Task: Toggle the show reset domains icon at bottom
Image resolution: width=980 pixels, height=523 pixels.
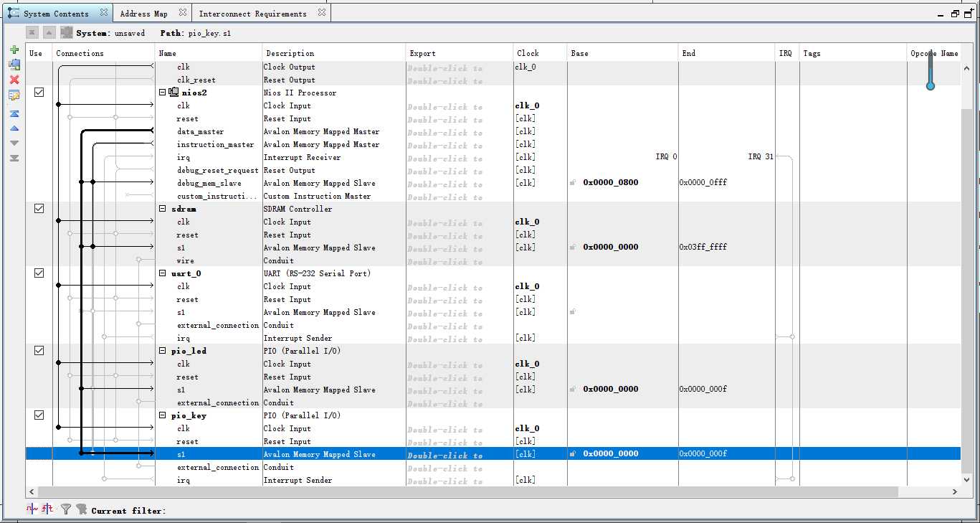Action: 47,509
